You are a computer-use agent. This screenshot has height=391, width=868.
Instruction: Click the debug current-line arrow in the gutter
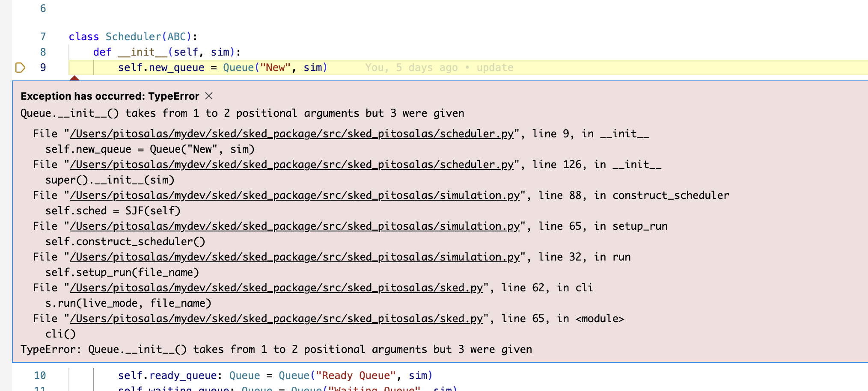(20, 68)
